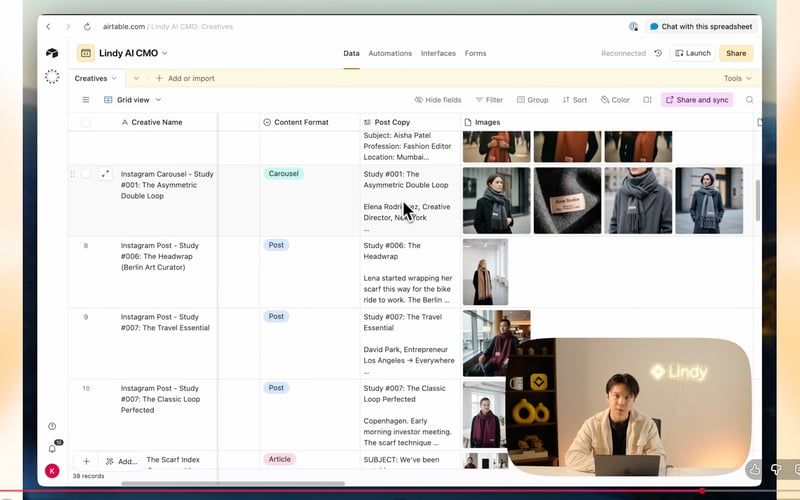Switch to the Interfaces tab
This screenshot has width=800, height=500.
pyautogui.click(x=438, y=53)
